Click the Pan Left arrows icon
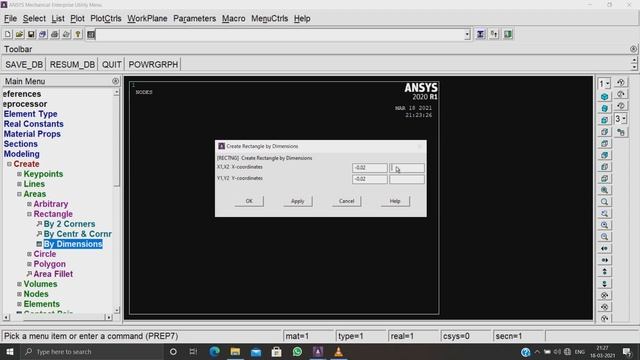Screen dimensions: 640x360 [x=604, y=249]
